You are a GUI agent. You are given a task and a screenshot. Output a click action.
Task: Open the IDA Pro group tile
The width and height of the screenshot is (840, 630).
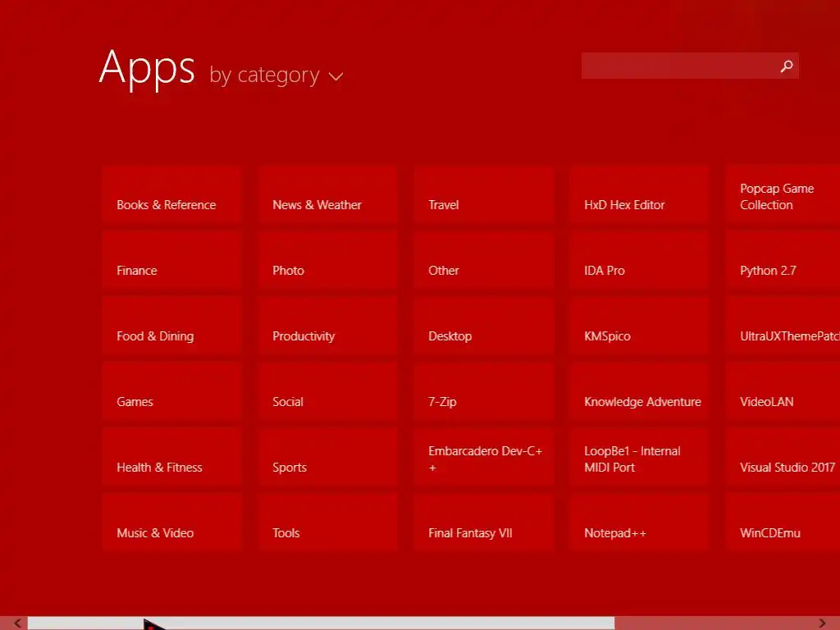(639, 260)
